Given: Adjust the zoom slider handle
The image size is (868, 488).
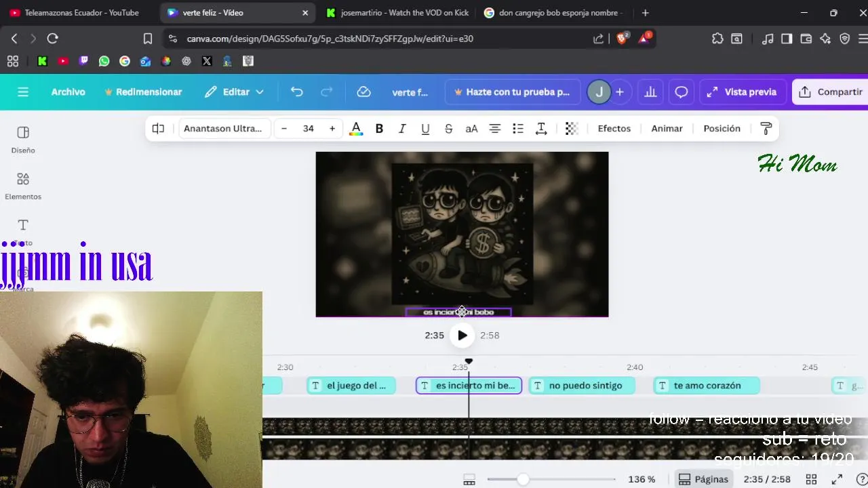Looking at the screenshot, I should [x=523, y=479].
